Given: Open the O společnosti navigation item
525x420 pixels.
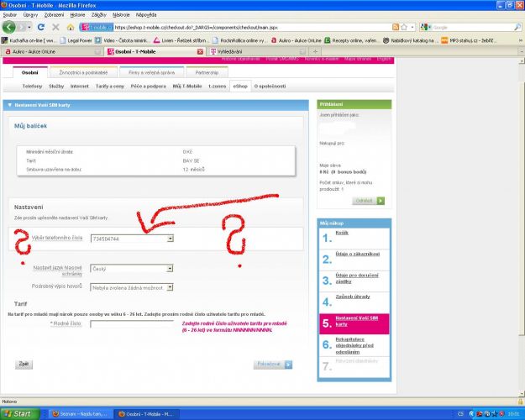Looking at the screenshot, I should [270, 87].
